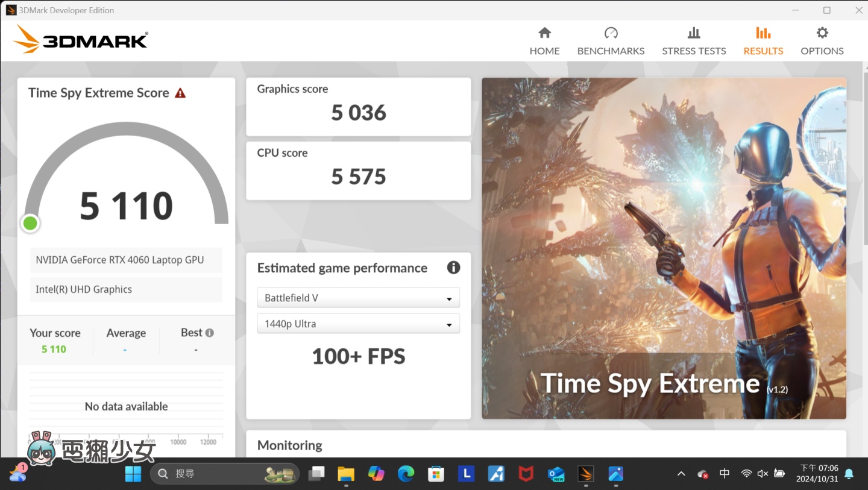The width and height of the screenshot is (868, 490).
Task: Open Task View on the taskbar
Action: [x=316, y=474]
